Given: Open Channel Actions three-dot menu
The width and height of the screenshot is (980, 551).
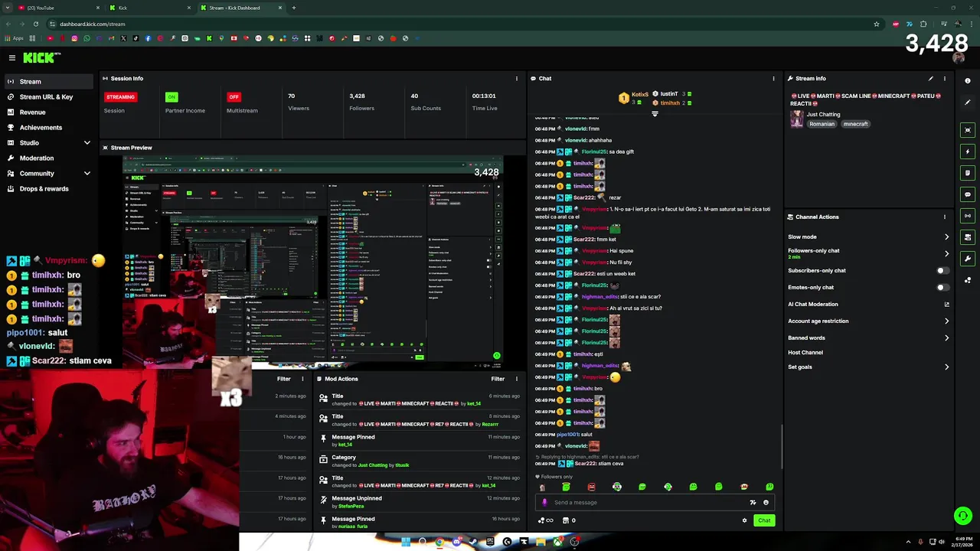Looking at the screenshot, I should 944,217.
